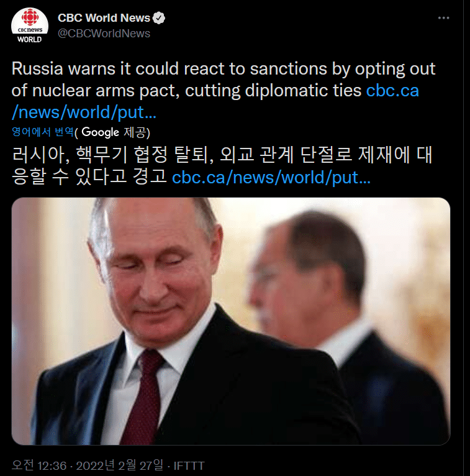Open the IFTTT source label
The height and width of the screenshot is (476, 470).
point(189,465)
